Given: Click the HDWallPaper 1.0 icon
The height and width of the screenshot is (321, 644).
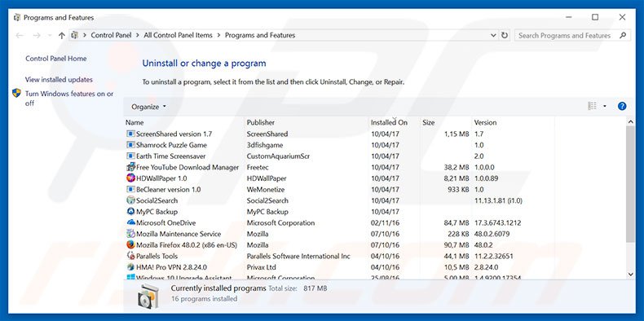Looking at the screenshot, I should [130, 178].
